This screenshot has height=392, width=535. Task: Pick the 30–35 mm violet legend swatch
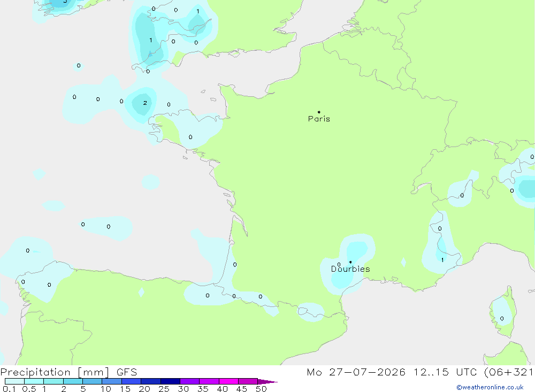(x=190, y=381)
